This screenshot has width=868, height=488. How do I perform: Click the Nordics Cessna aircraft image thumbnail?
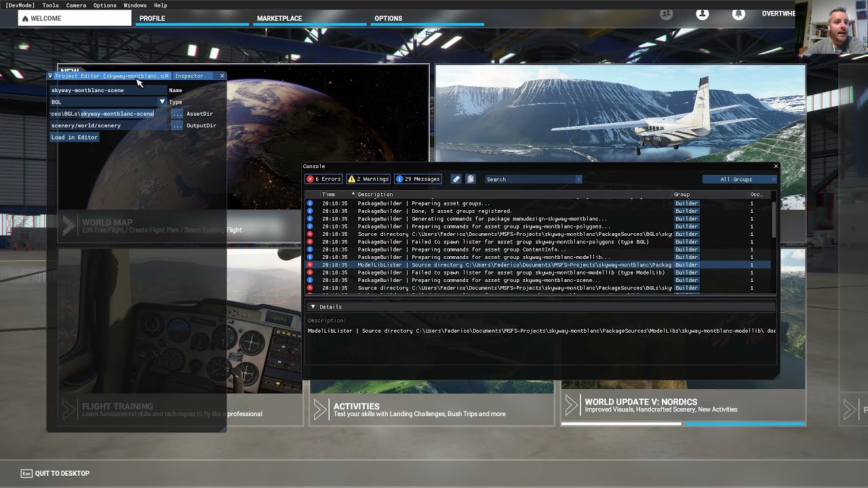pos(620,114)
